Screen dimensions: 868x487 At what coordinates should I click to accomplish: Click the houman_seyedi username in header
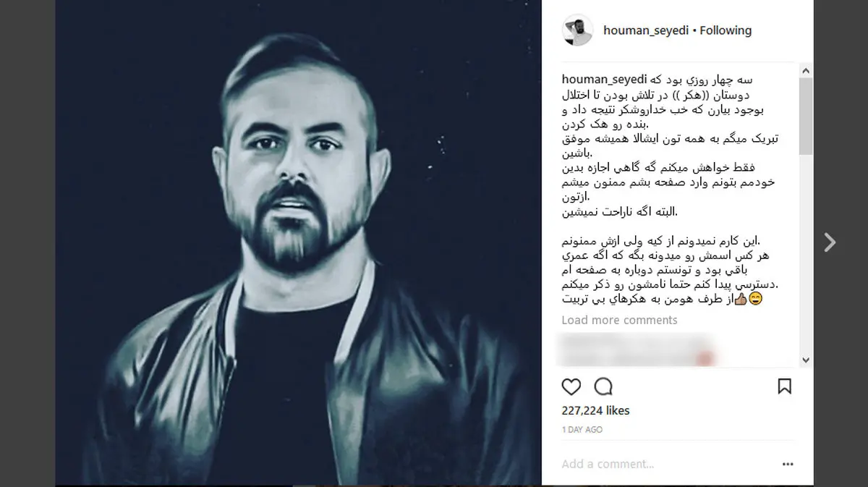[x=646, y=30]
